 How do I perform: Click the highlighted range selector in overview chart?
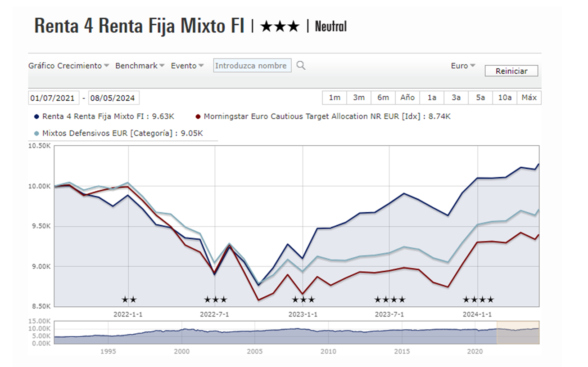pos(518,332)
